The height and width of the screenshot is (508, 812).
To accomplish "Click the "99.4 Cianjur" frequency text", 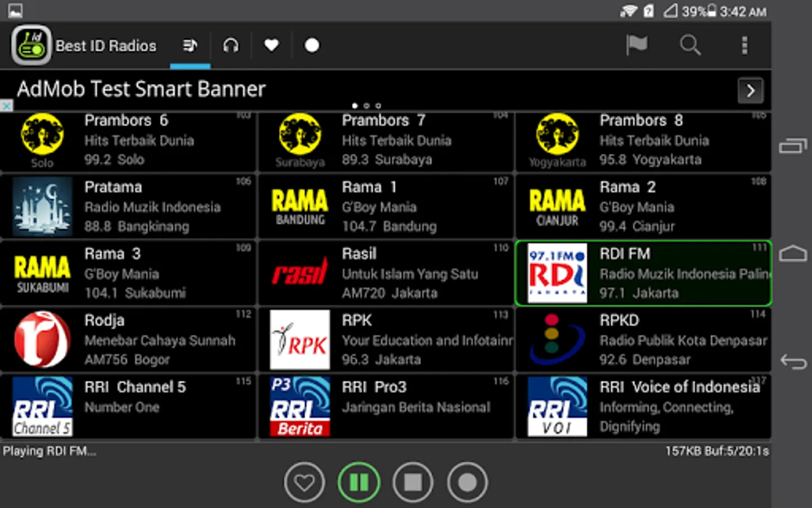I will coord(637,226).
